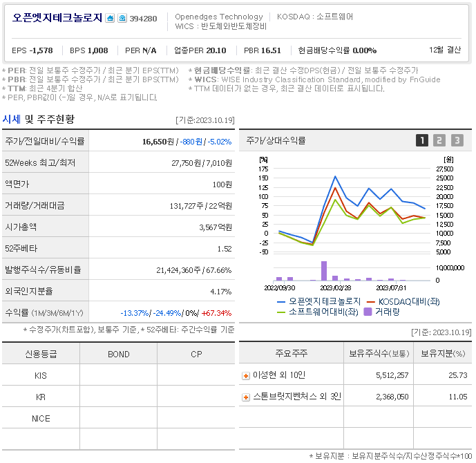Switch the chart to tab 3
The image size is (476, 463).
pos(457,140)
